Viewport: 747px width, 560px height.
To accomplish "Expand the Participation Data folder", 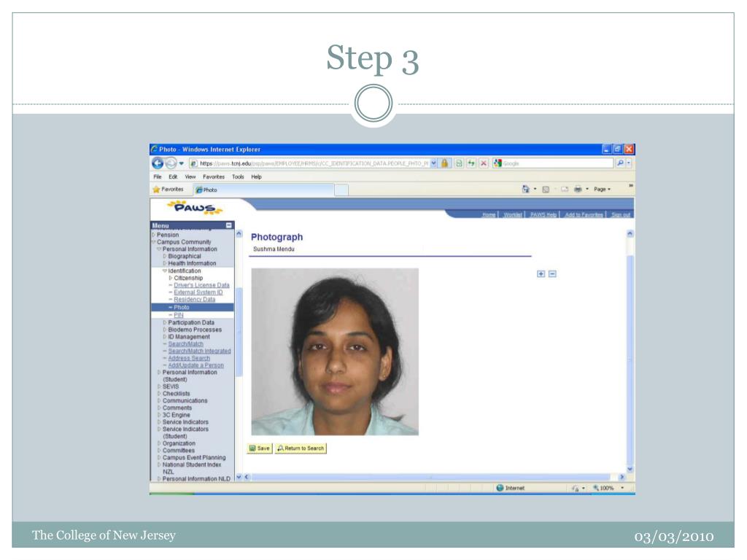I will click(x=165, y=322).
